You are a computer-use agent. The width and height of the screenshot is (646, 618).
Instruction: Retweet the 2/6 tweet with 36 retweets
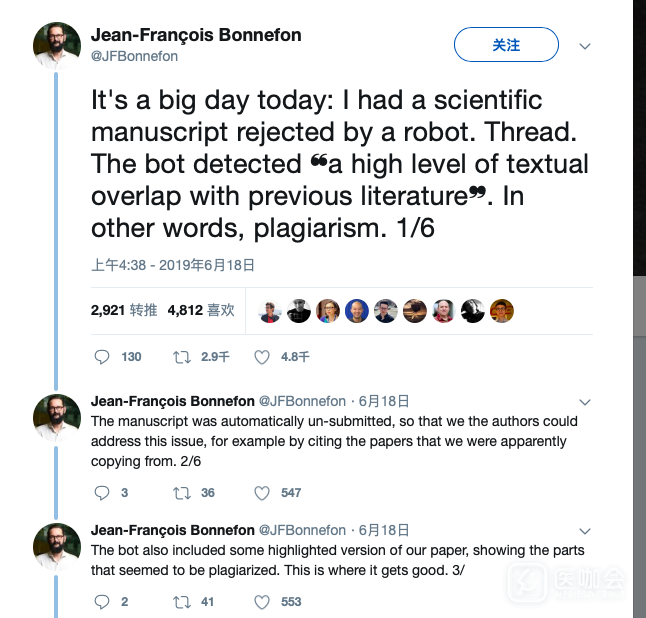click(182, 492)
